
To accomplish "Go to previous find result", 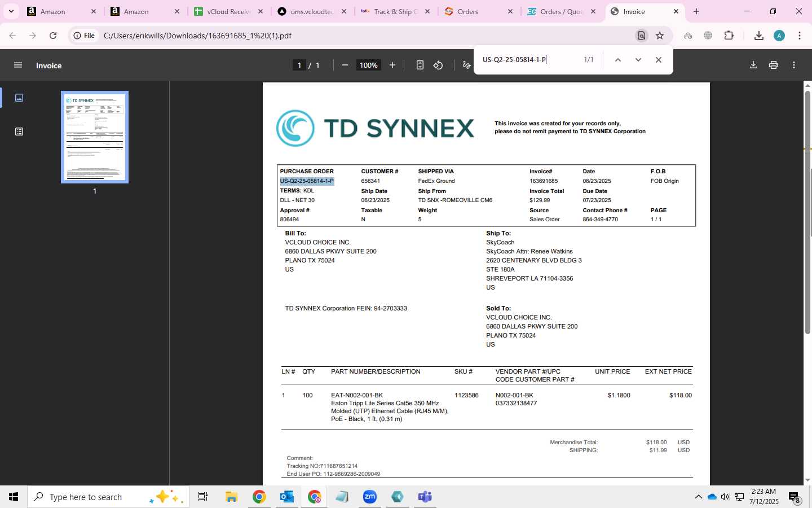I will coord(618,60).
